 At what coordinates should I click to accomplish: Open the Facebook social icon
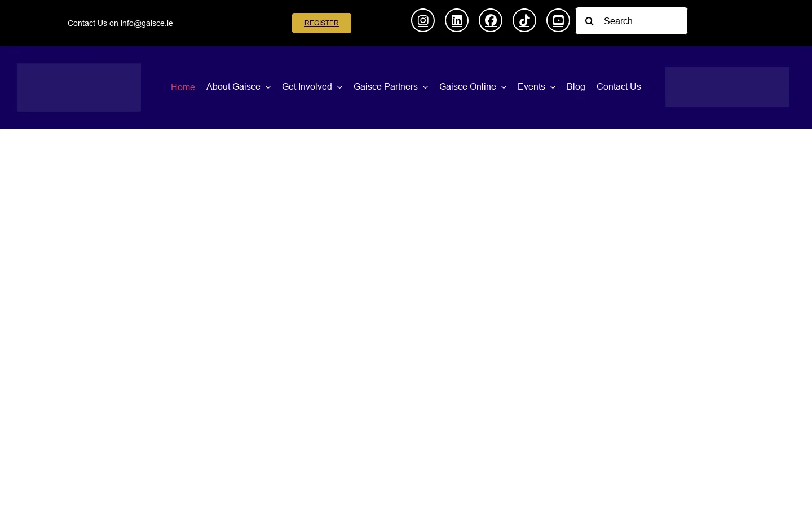click(x=491, y=21)
